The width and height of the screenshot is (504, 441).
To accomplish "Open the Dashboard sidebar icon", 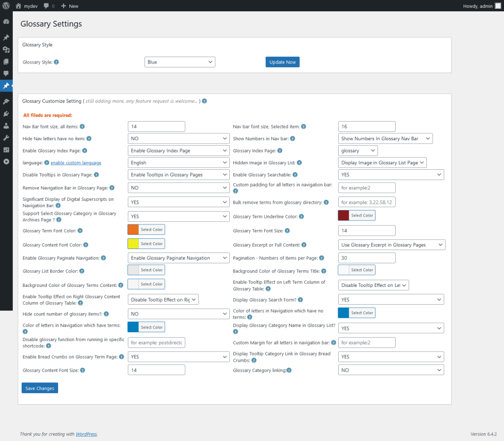I will tap(6, 22).
